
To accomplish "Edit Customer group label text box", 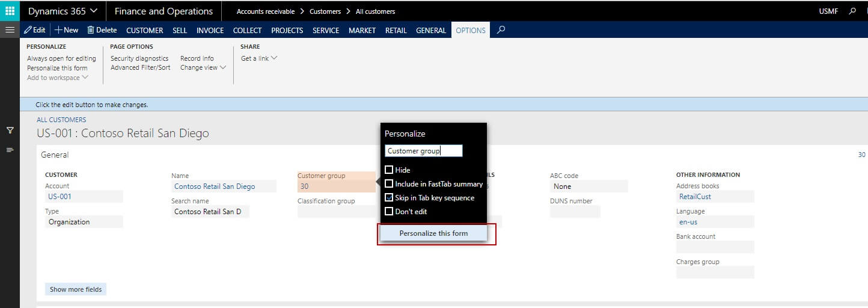I will point(424,151).
